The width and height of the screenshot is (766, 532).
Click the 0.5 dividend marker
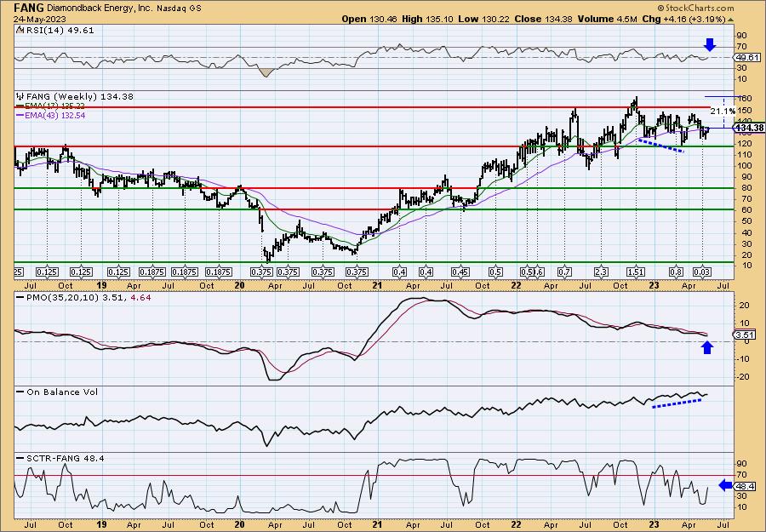(x=495, y=272)
